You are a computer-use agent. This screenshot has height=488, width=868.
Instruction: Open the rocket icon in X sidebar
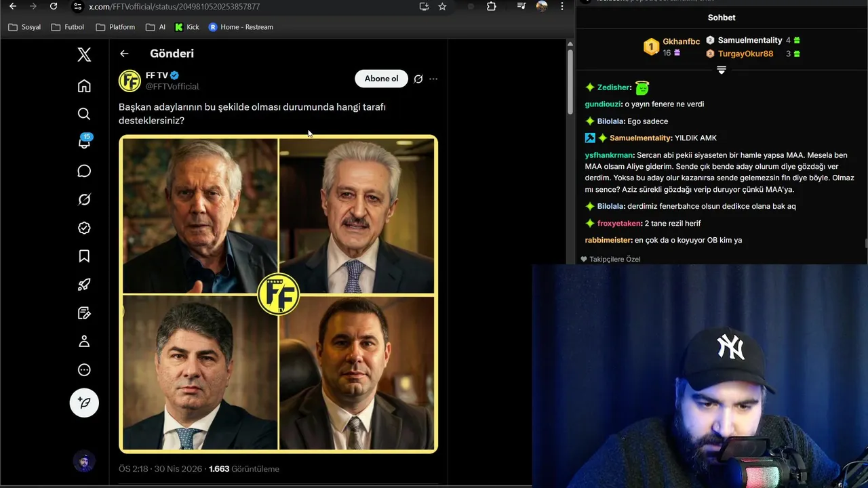click(x=84, y=285)
